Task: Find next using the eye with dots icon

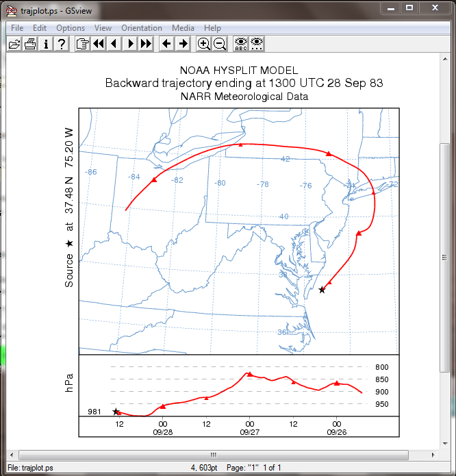Action: click(x=257, y=44)
